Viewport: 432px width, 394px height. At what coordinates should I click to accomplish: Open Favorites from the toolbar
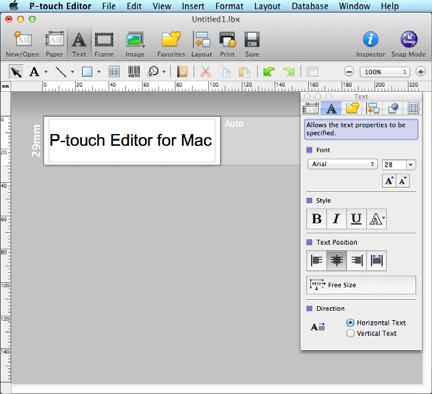pos(171,44)
